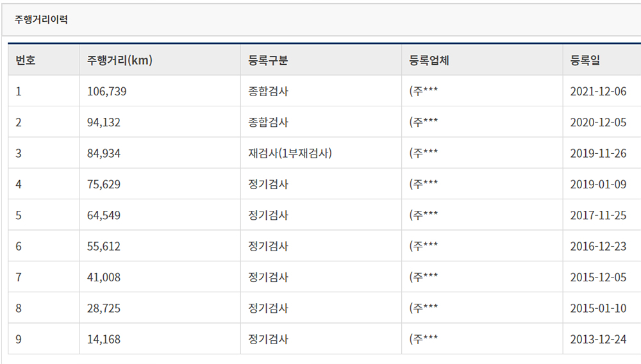Click the 주행거리이력 section title
Screen dimensions: 641x364
pos(41,19)
